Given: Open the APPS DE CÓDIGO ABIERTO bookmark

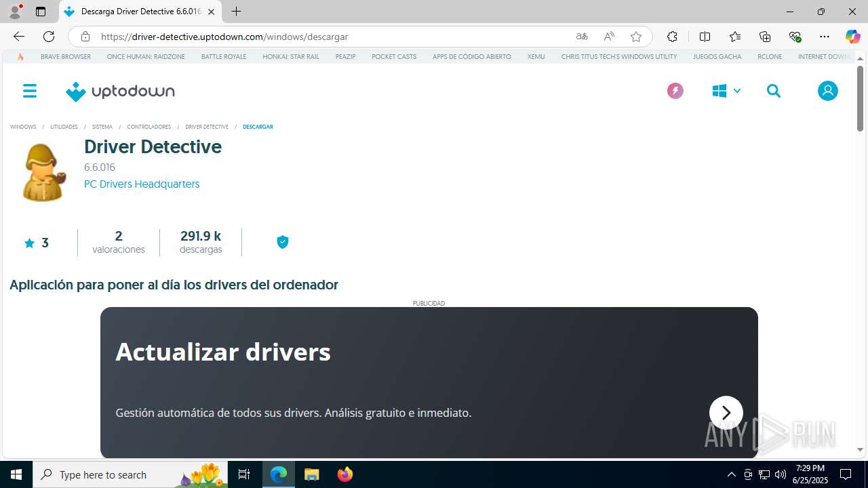Looking at the screenshot, I should tap(472, 57).
